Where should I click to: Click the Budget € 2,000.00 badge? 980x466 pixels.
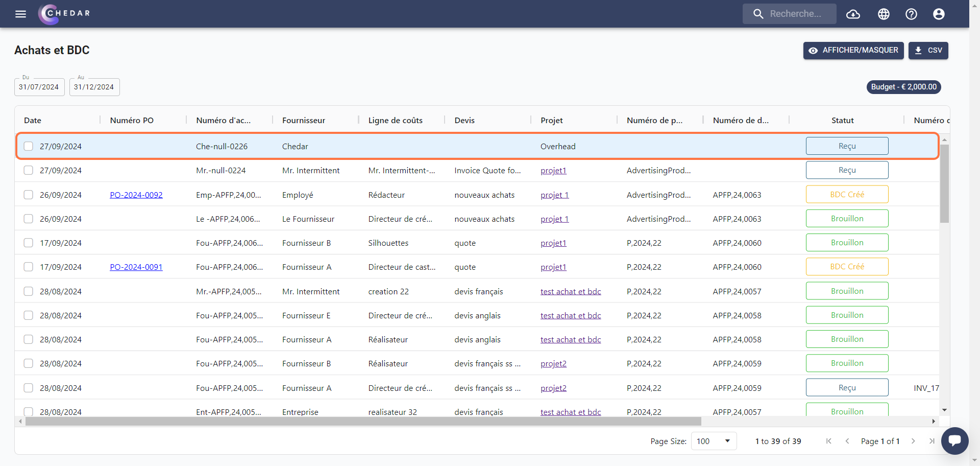coord(903,87)
